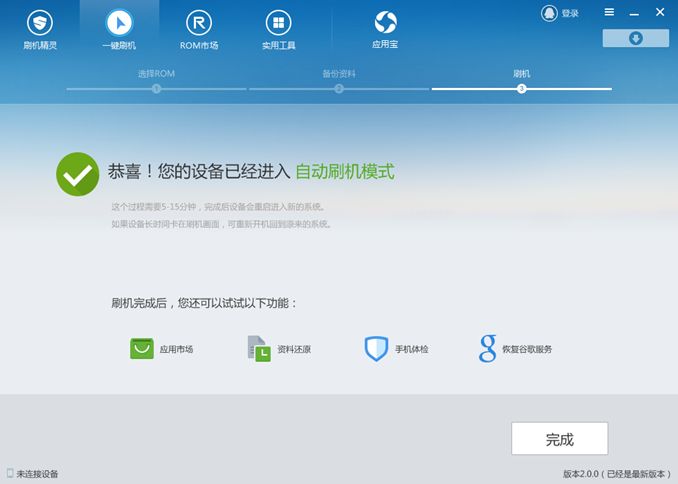Click the 备份资料 step label
The height and width of the screenshot is (484, 678).
point(339,74)
